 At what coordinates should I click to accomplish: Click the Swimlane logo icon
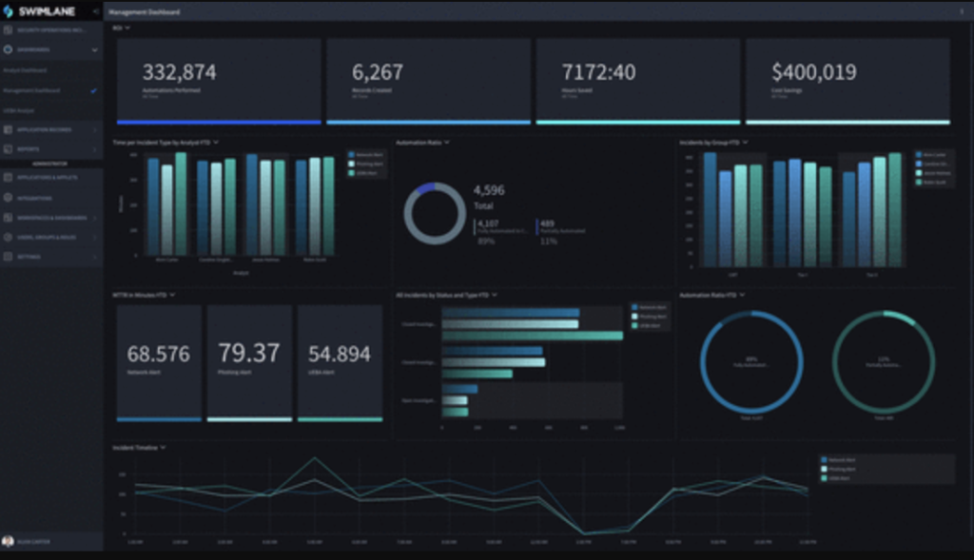pyautogui.click(x=8, y=11)
